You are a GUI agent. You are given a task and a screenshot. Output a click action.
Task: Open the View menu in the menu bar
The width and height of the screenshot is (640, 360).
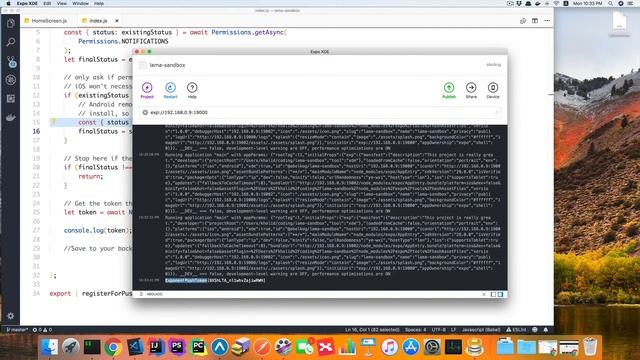pyautogui.click(x=62, y=3)
